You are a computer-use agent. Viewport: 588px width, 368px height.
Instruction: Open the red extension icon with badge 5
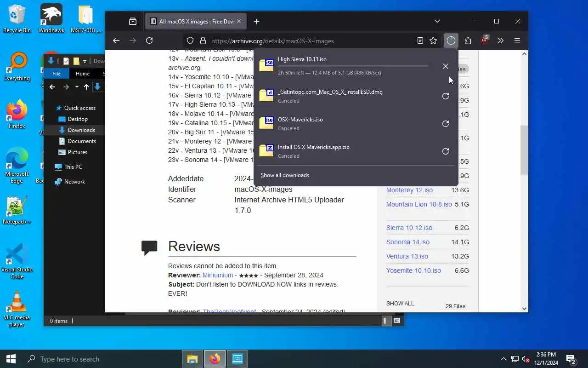(484, 40)
